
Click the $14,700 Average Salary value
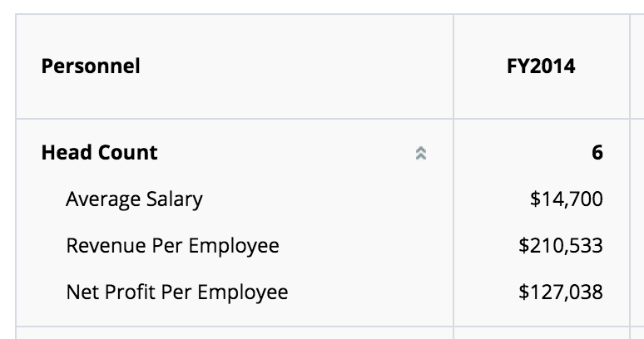(567, 199)
